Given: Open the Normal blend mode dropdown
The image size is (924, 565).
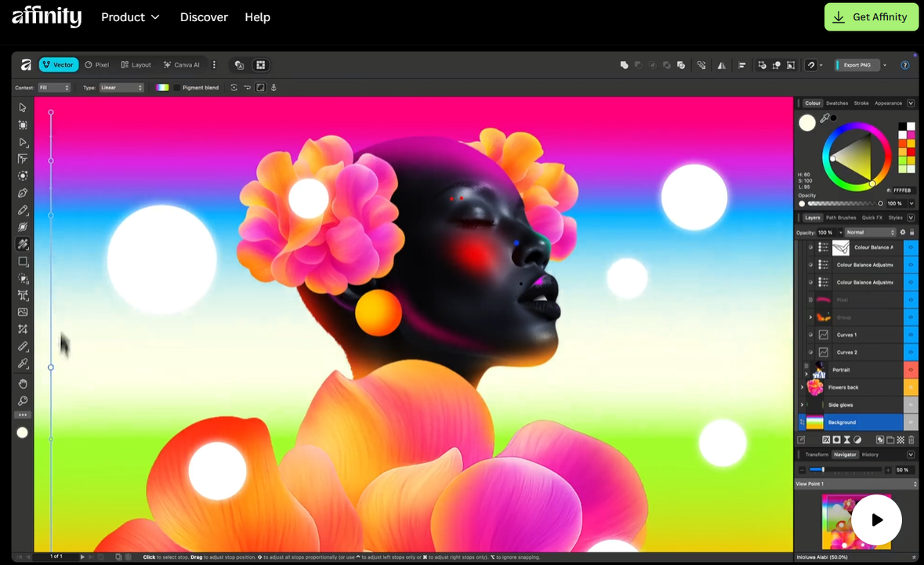Looking at the screenshot, I should click(x=870, y=233).
